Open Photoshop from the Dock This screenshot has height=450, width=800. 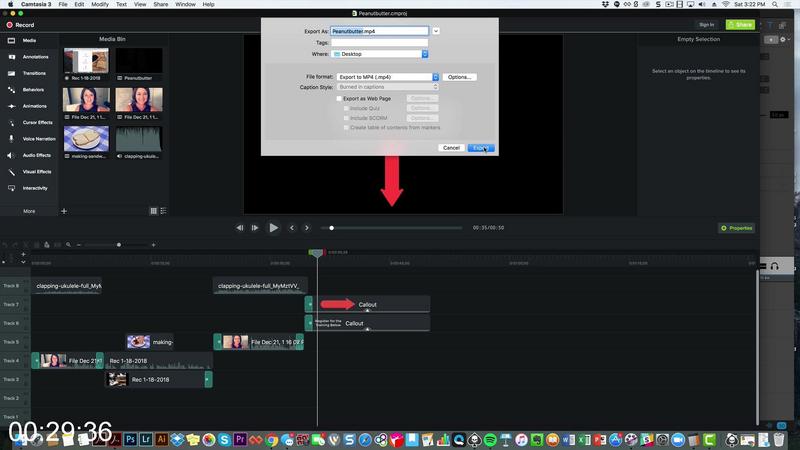(x=131, y=439)
